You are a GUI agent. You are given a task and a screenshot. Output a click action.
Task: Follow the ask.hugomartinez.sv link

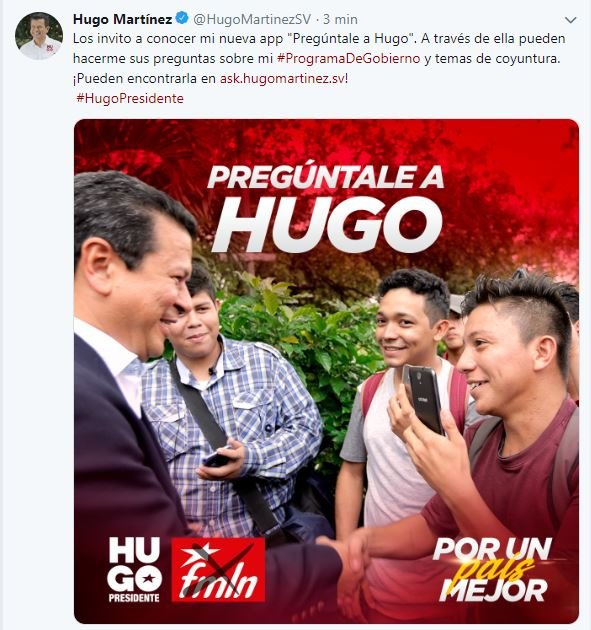point(282,78)
